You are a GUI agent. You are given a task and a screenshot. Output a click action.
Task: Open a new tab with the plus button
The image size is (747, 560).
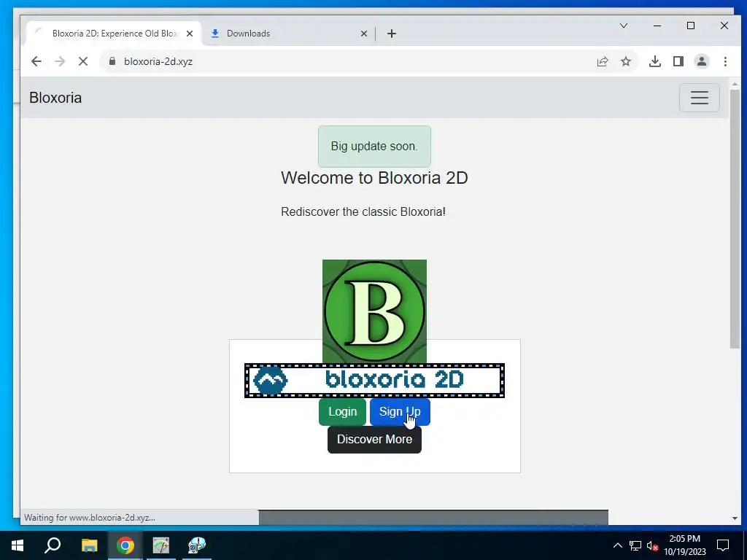coord(392,34)
